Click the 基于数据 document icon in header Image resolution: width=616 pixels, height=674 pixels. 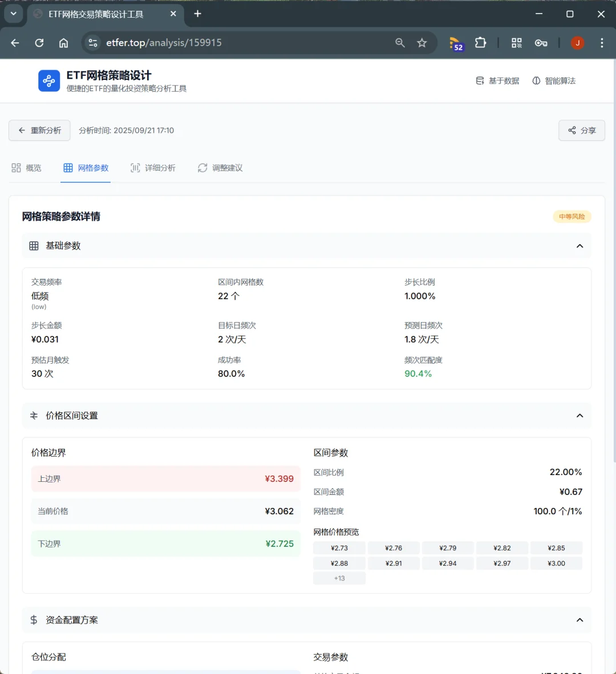[480, 80]
